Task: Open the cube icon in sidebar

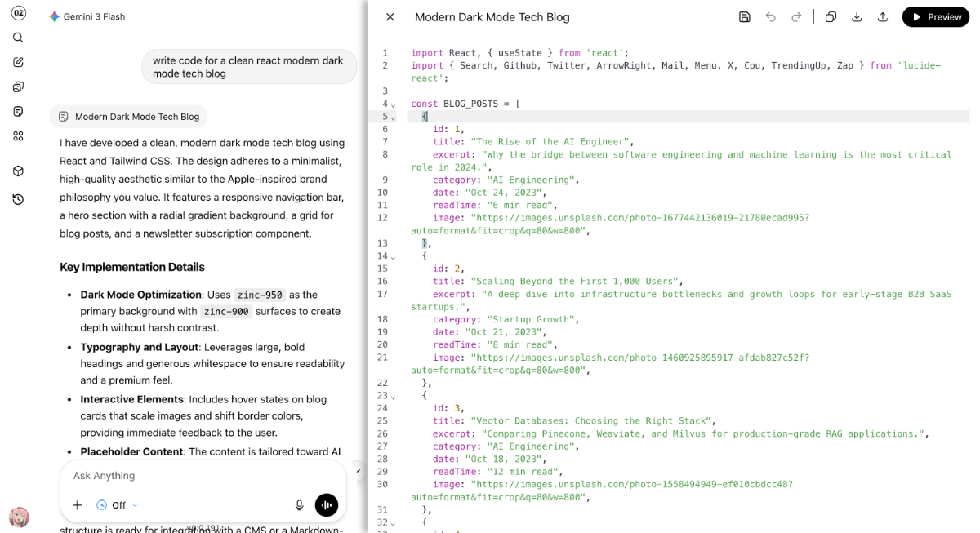Action: click(x=18, y=171)
